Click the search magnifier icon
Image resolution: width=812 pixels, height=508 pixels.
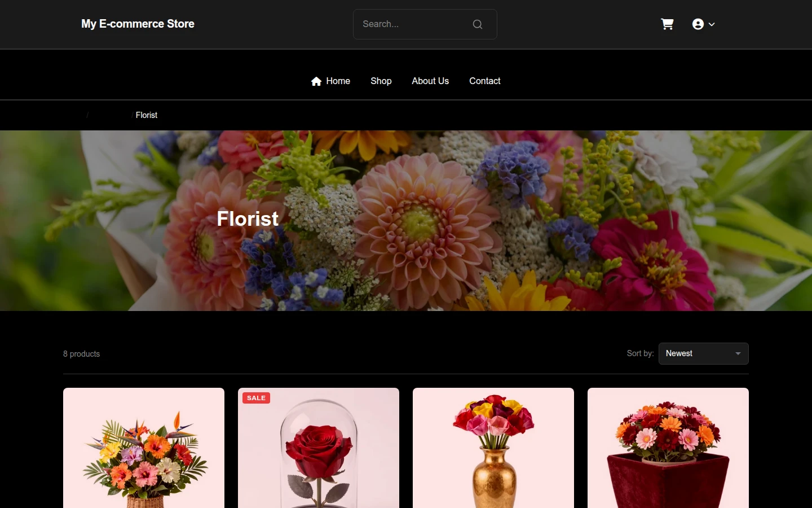point(478,24)
